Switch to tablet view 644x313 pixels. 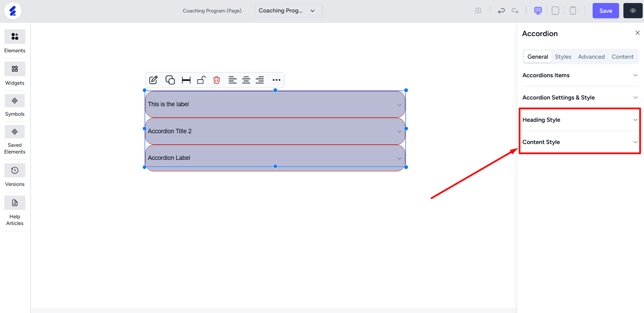click(555, 11)
